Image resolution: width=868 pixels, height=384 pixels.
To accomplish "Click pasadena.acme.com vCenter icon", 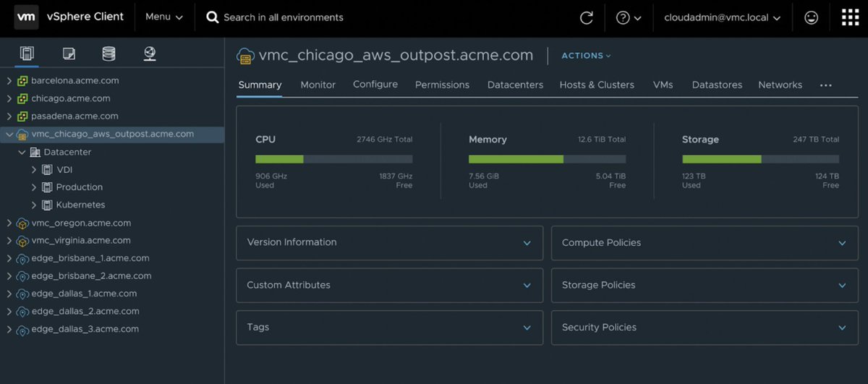I will tap(22, 116).
